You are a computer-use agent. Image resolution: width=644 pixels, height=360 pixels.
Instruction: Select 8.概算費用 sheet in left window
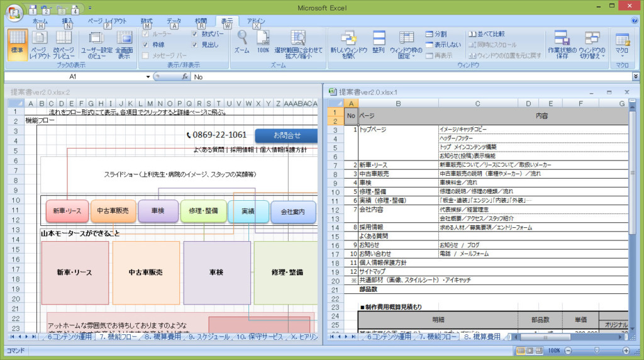coord(162,337)
